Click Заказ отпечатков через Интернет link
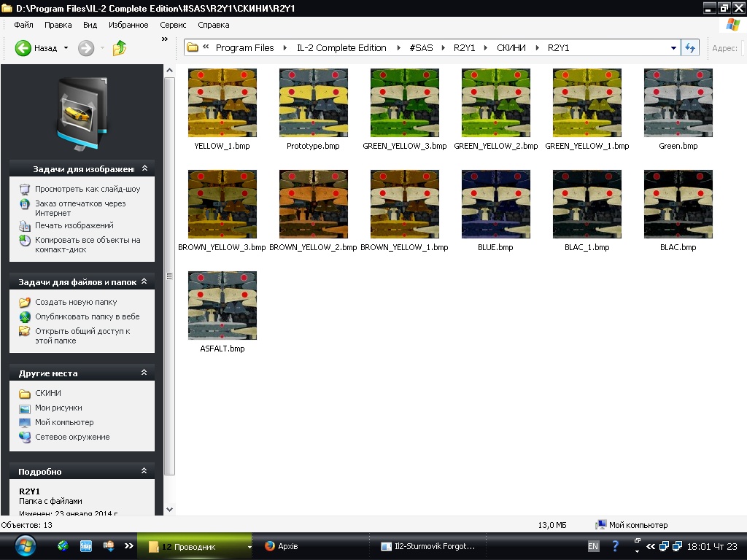 coord(80,208)
